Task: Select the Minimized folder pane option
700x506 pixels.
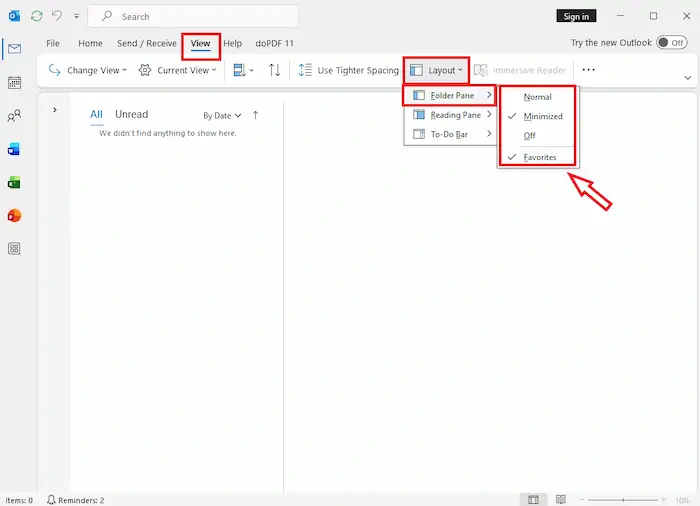Action: pyautogui.click(x=538, y=116)
